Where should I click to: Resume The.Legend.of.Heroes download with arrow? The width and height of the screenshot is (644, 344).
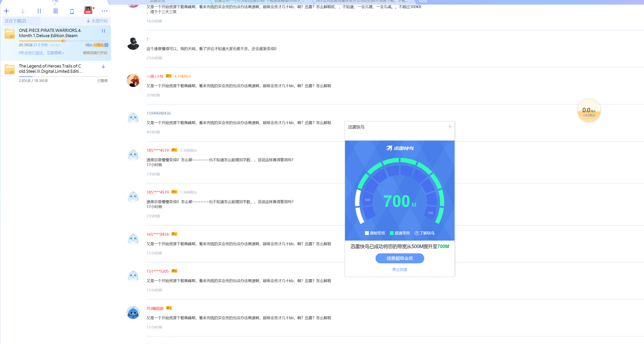tap(103, 67)
